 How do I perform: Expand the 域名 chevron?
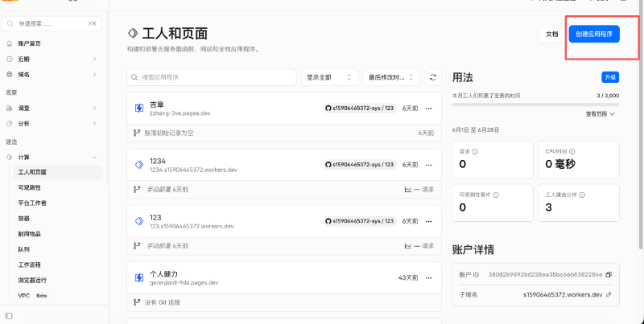[94, 75]
